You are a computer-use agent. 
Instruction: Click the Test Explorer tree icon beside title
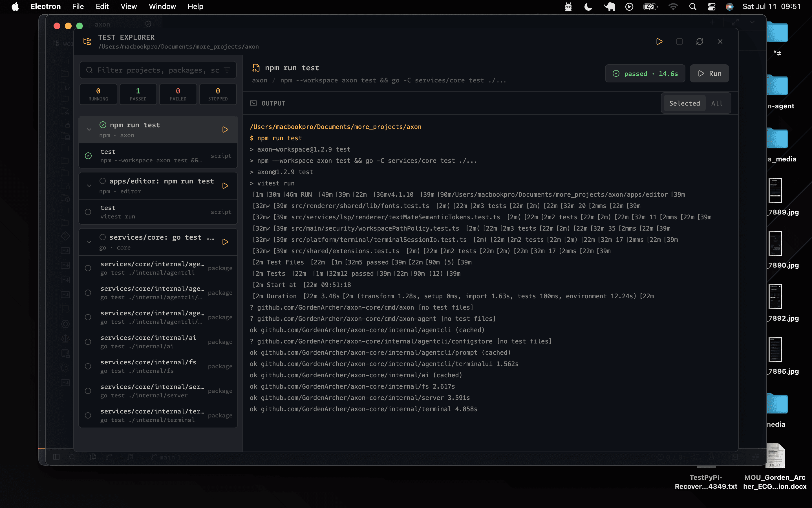pos(87,42)
